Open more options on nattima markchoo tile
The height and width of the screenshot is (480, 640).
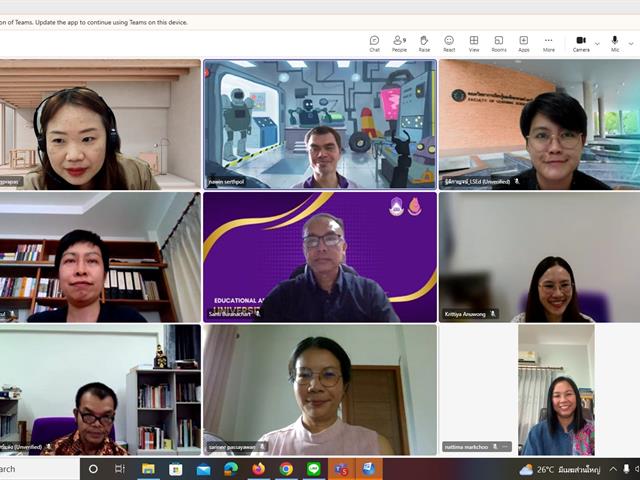click(506, 447)
